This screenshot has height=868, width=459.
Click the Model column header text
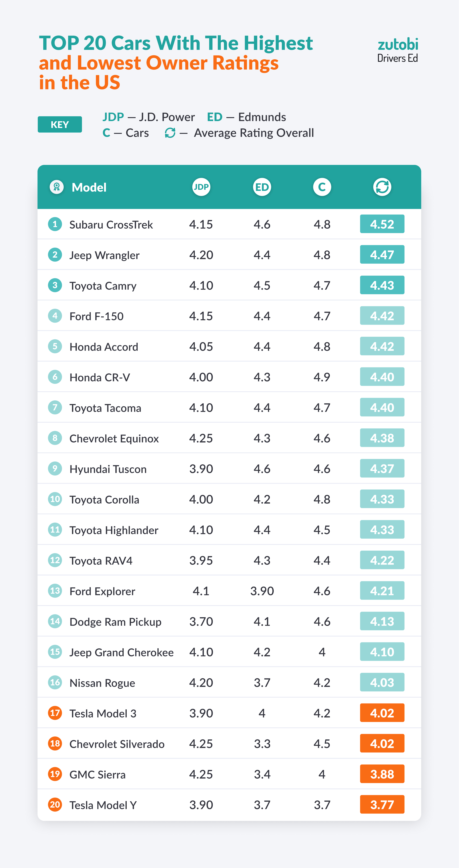[x=89, y=187]
